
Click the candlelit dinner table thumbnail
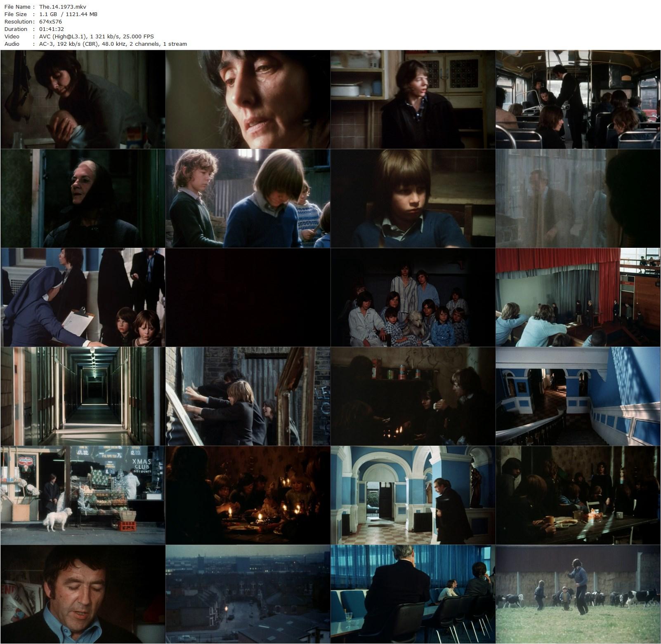248,495
